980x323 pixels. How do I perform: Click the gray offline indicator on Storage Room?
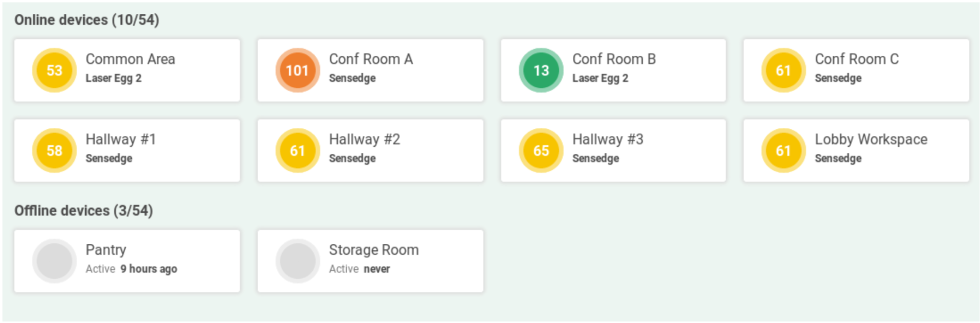tap(297, 260)
